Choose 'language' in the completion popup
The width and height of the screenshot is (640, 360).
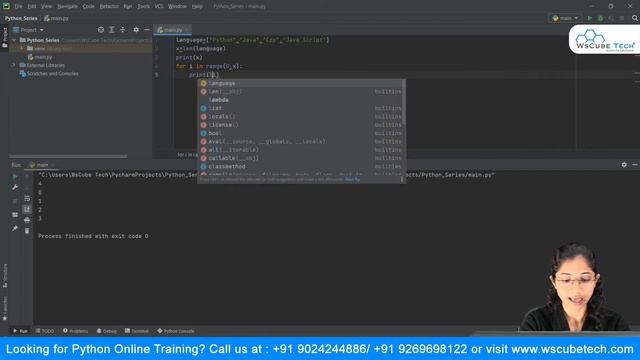[x=301, y=83]
